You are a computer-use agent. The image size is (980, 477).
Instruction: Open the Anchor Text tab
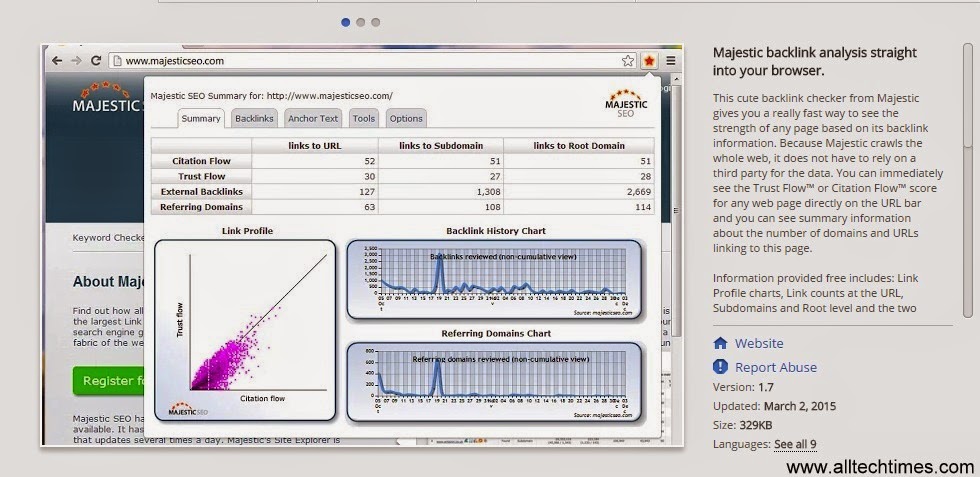[x=312, y=118]
